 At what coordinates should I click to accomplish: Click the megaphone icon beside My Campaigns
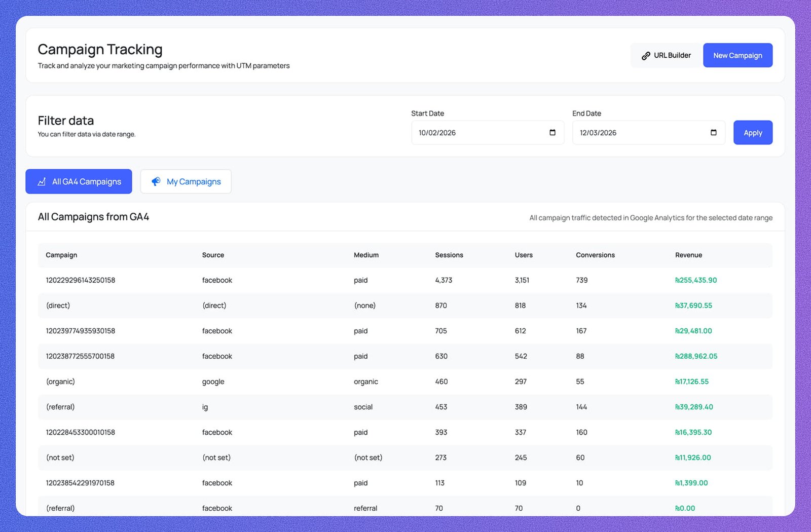[156, 181]
